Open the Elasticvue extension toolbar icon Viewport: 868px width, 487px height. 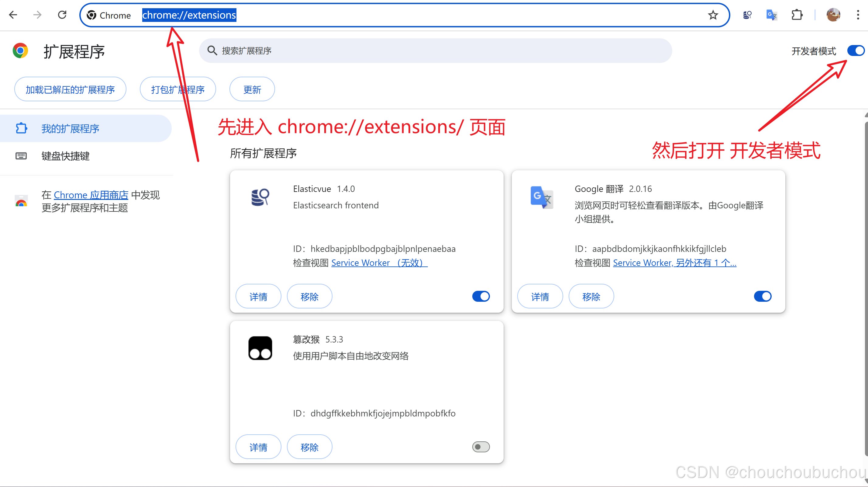point(747,15)
